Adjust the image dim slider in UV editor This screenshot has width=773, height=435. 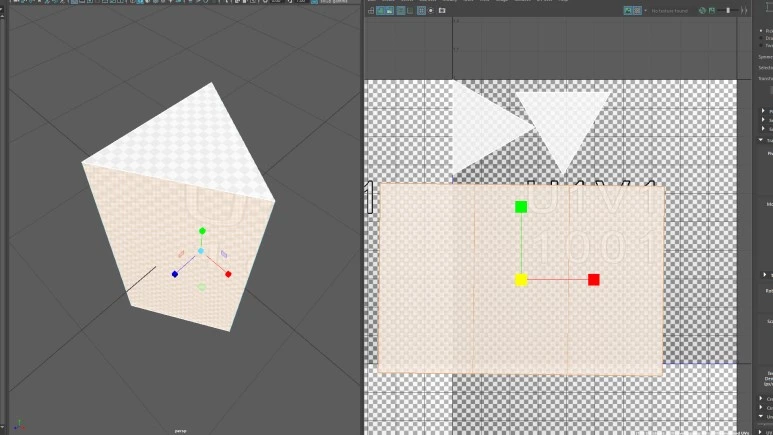coord(728,11)
